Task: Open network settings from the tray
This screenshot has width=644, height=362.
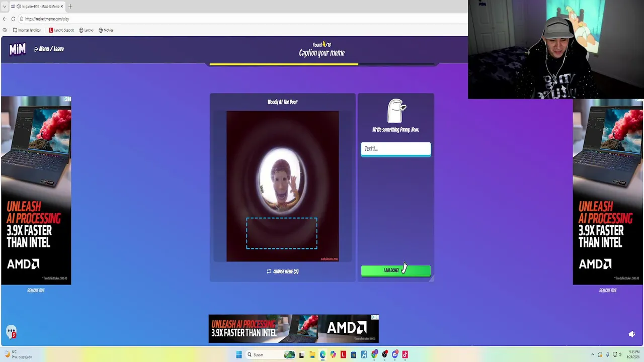Action: (x=615, y=354)
